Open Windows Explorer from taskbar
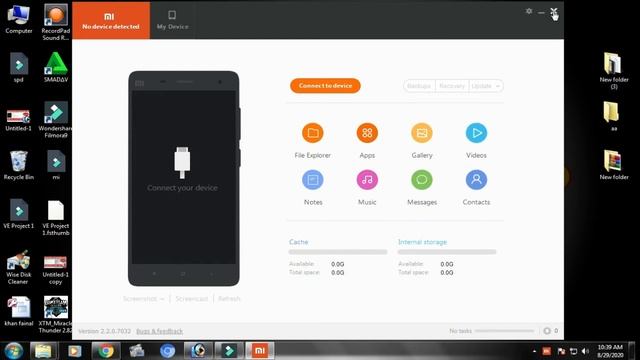 pyautogui.click(x=43, y=351)
